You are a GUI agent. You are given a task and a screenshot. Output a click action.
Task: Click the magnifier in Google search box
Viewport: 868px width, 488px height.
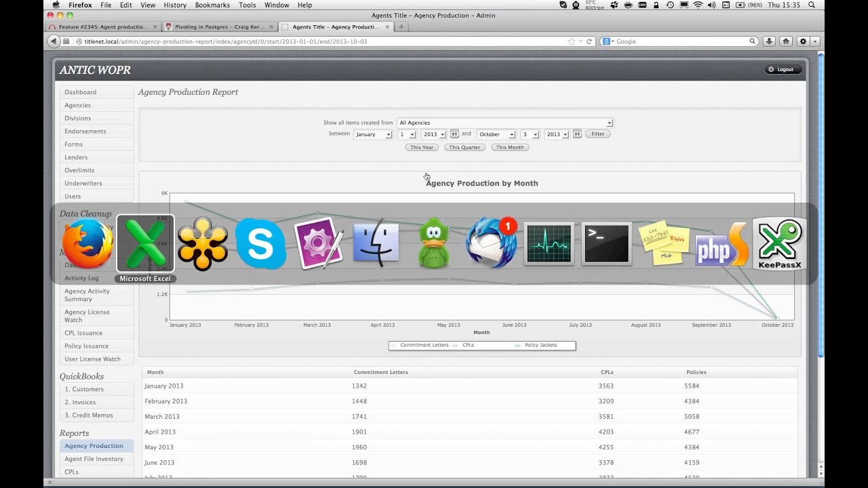752,41
